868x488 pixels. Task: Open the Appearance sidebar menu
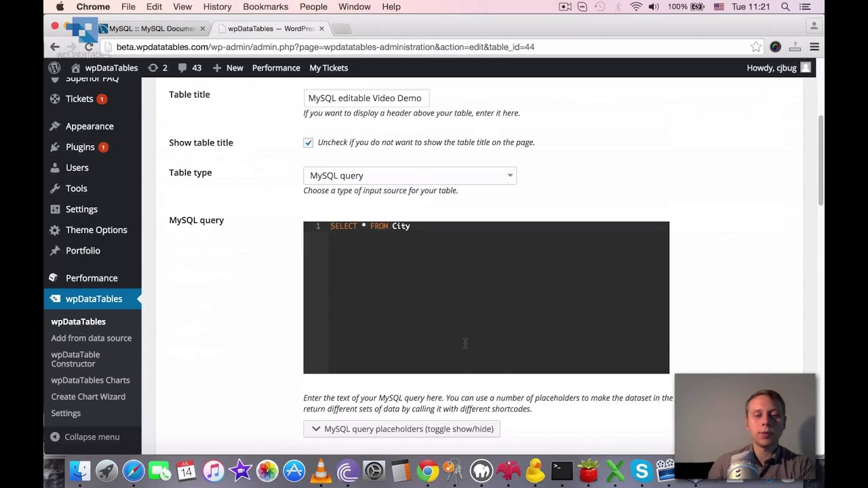90,126
